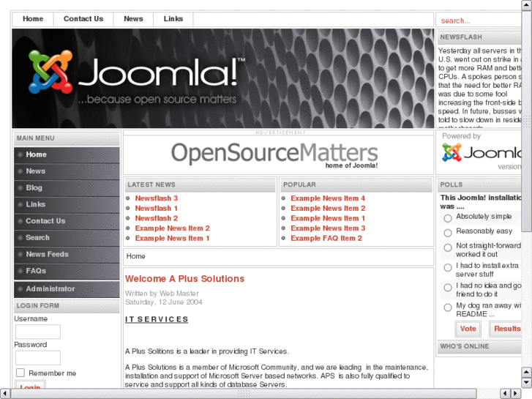Screen dimensions: 532x399
Task: Choose 'I had no idea' poll option
Action: [x=448, y=287]
